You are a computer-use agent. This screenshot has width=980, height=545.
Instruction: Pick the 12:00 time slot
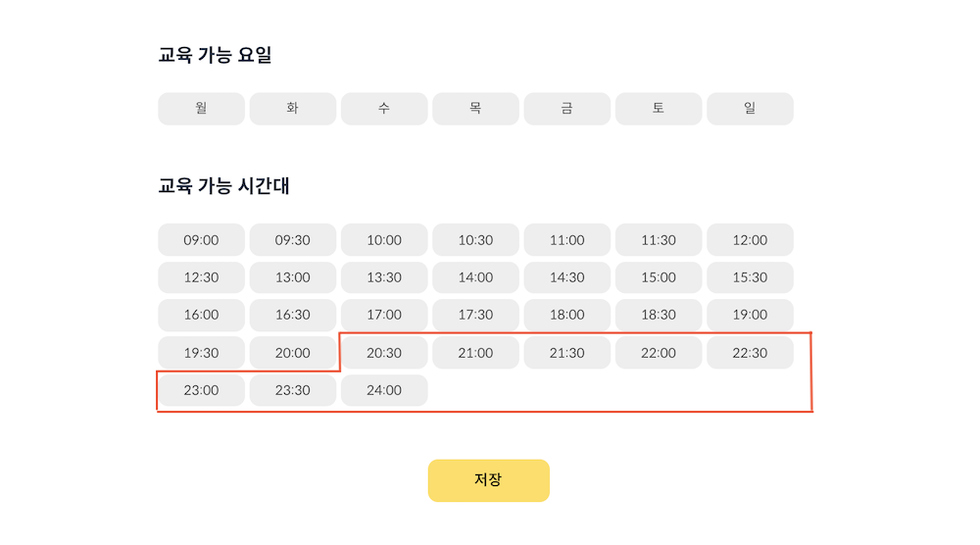click(x=750, y=240)
